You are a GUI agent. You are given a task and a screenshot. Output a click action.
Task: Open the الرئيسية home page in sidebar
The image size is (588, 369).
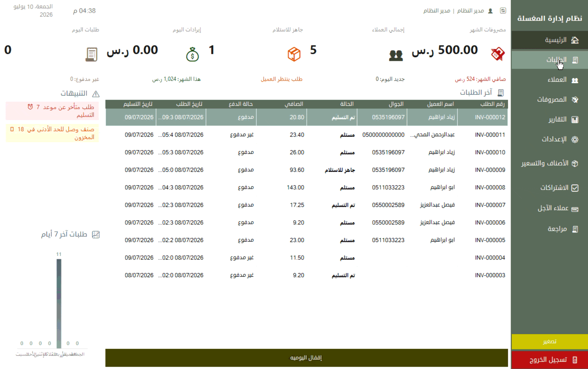coord(549,40)
